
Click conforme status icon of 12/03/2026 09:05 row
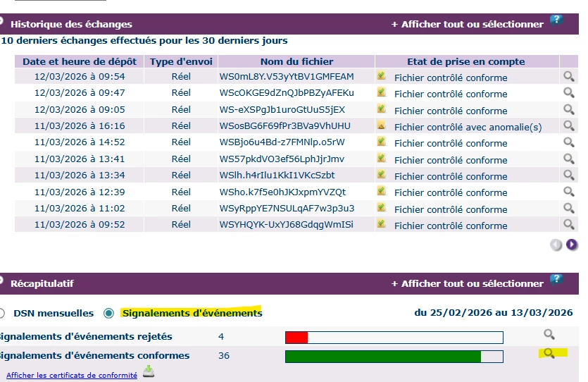[x=382, y=109]
